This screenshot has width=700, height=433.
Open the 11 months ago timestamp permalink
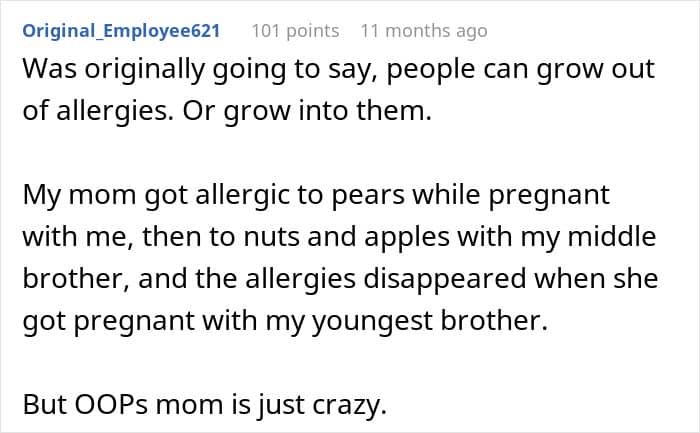pos(423,30)
